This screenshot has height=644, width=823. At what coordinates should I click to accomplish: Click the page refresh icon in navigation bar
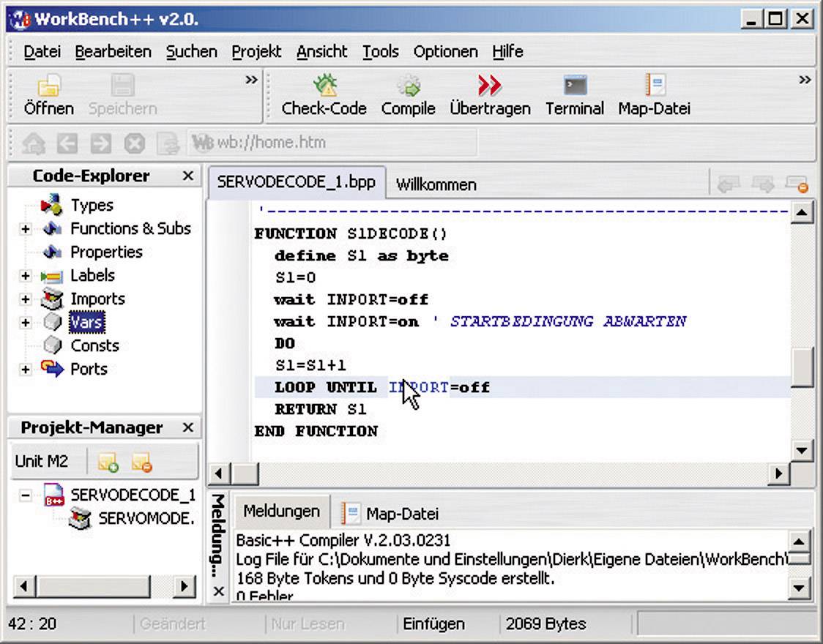click(x=168, y=143)
